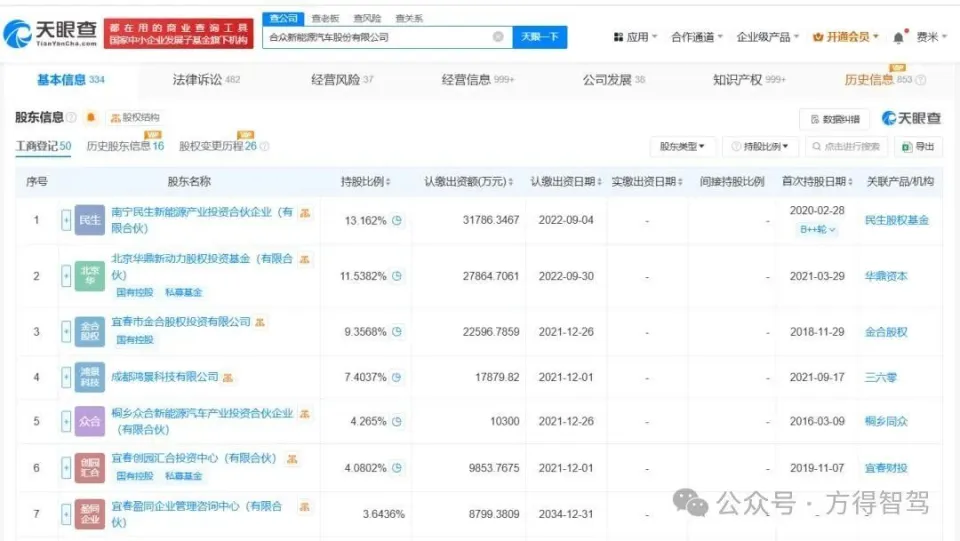Click the 民生 shareholder logo thumbnail

point(89,220)
